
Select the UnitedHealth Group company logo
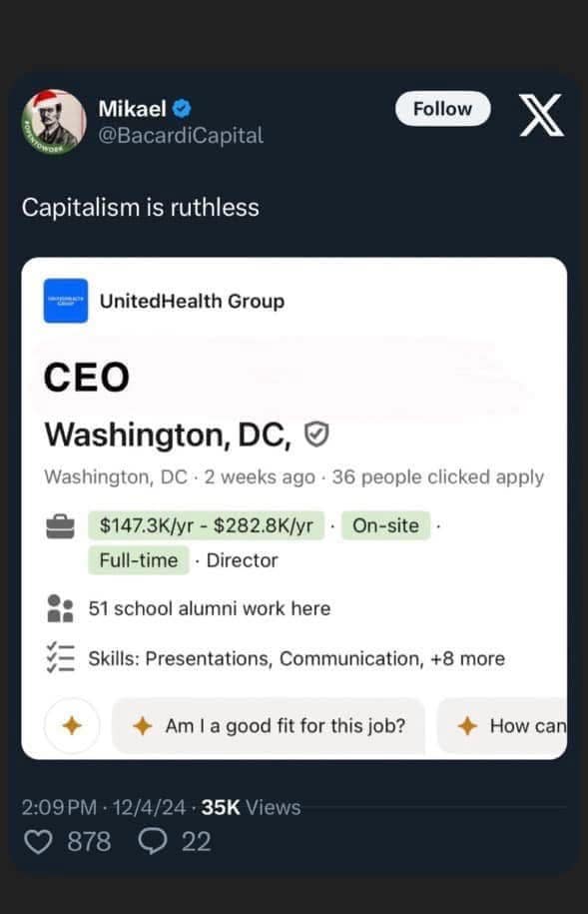tap(64, 301)
